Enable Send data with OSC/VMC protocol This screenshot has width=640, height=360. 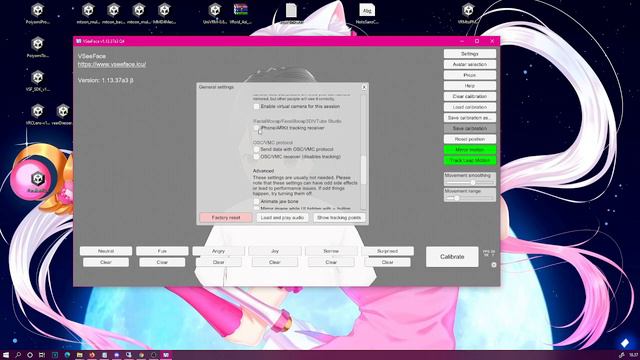click(x=256, y=149)
